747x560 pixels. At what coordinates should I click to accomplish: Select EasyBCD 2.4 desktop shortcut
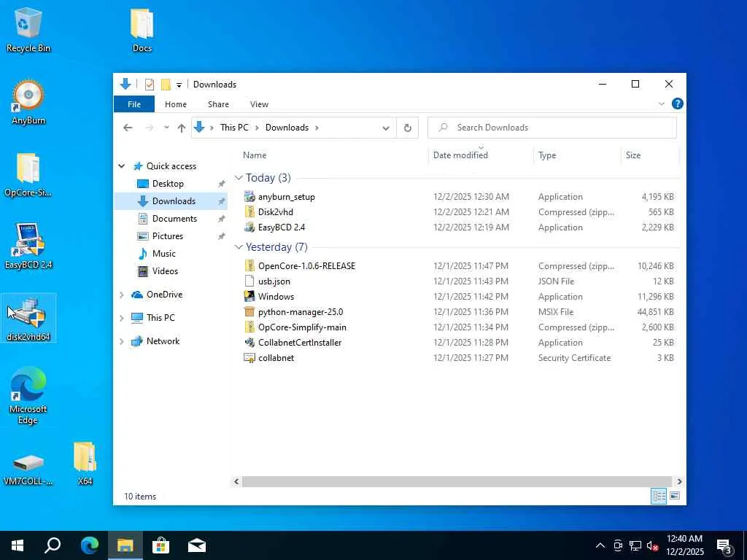28,246
